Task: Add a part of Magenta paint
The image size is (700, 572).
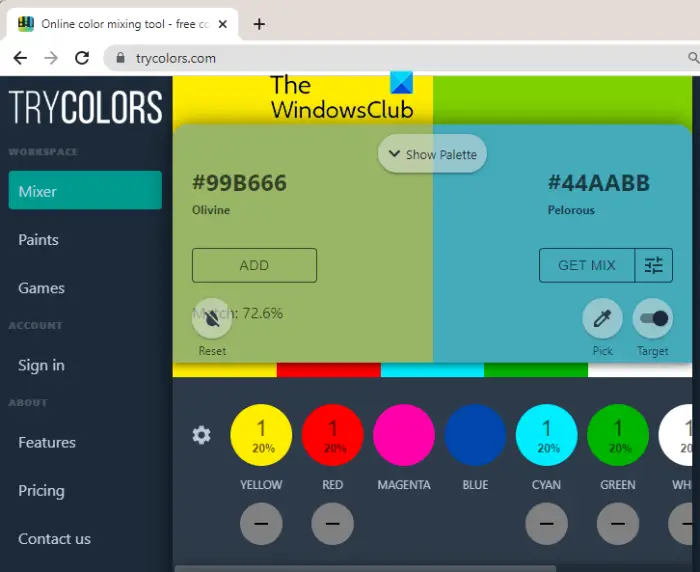Action: point(404,435)
